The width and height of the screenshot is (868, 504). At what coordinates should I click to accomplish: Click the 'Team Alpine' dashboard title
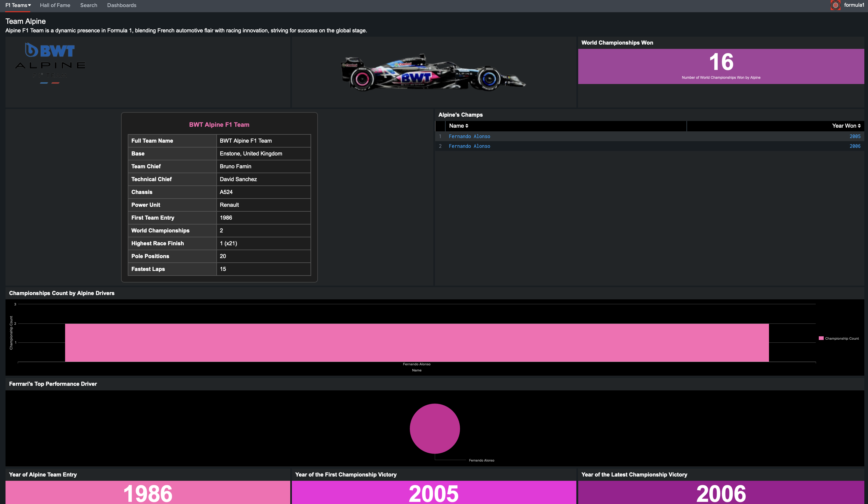pyautogui.click(x=25, y=21)
